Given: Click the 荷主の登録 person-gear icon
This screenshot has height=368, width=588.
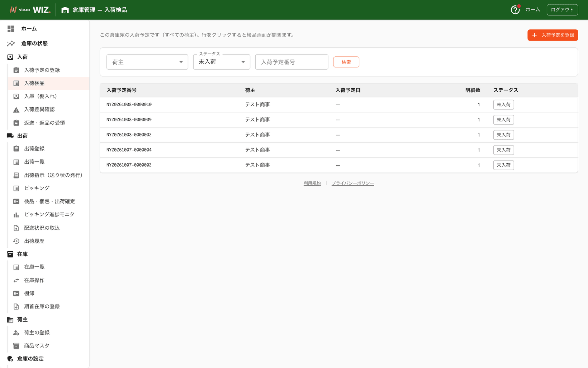Looking at the screenshot, I should [x=16, y=333].
